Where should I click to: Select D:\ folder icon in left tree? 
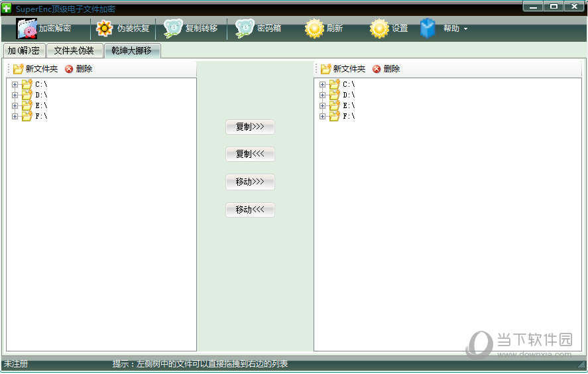pos(27,95)
